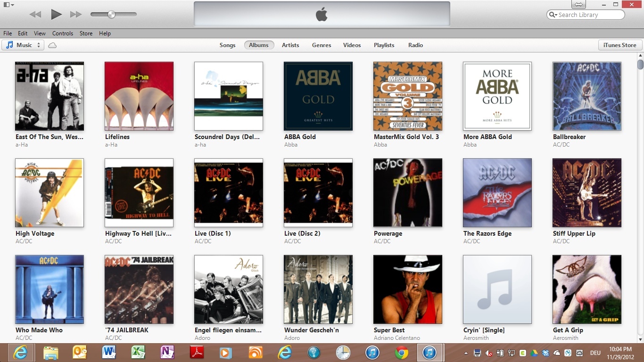Screen dimensions: 644x362
Task: Open the clock app on the taskbar
Action: [343, 353]
